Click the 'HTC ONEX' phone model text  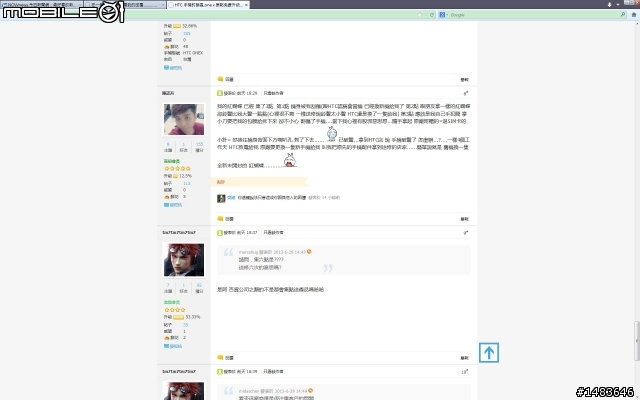pos(193,53)
